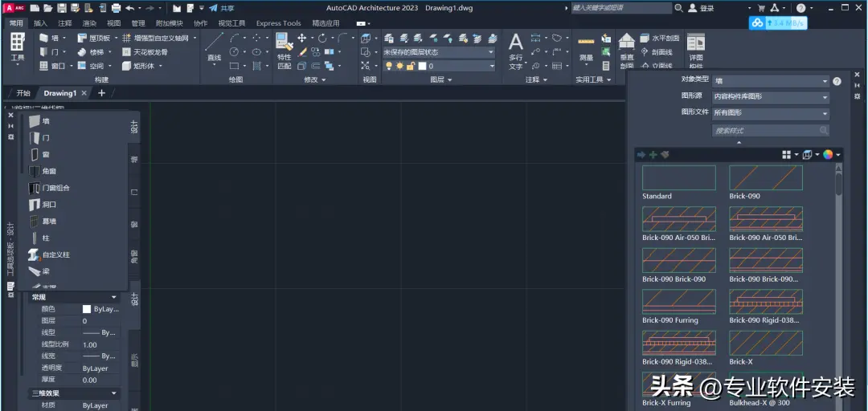Select 洞口 opening tool in palette
Screen dimensions: 868x411
[x=42, y=204]
